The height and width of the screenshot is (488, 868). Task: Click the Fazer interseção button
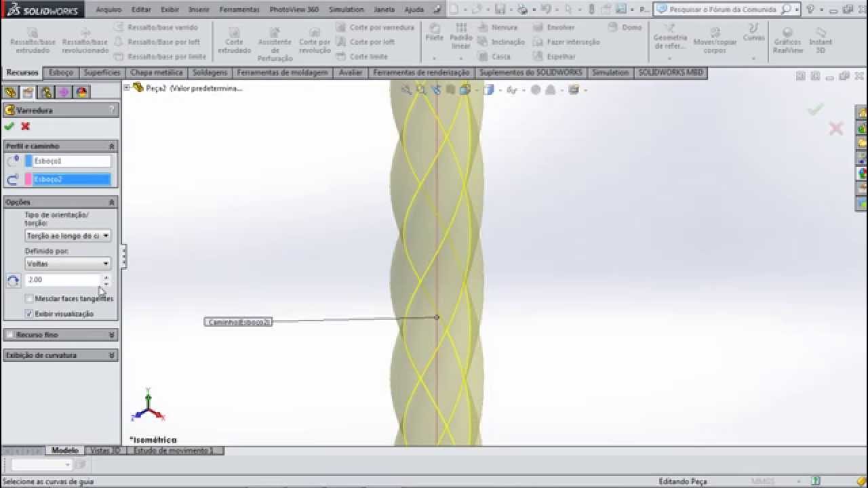[566, 41]
